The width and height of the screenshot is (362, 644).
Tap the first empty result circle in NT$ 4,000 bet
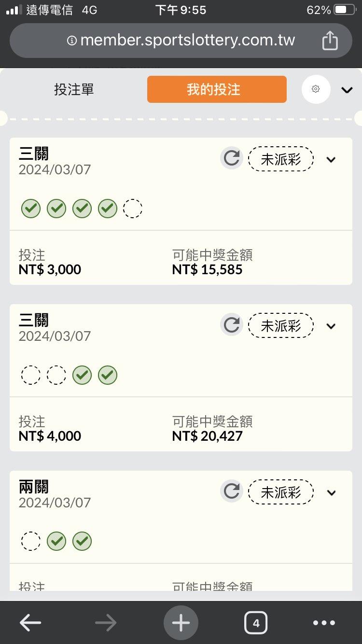coord(31,375)
